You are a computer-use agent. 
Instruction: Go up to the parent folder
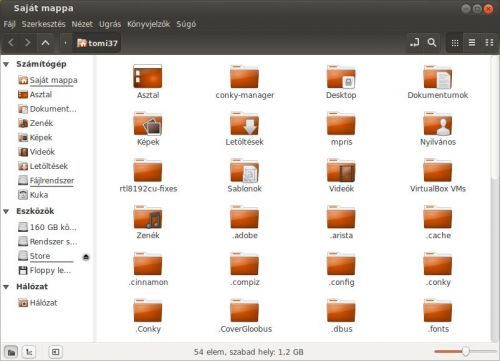(46, 43)
